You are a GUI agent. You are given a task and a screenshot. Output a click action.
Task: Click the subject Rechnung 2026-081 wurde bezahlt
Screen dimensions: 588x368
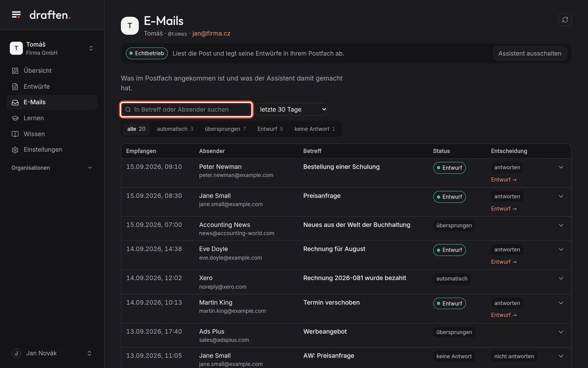point(355,278)
